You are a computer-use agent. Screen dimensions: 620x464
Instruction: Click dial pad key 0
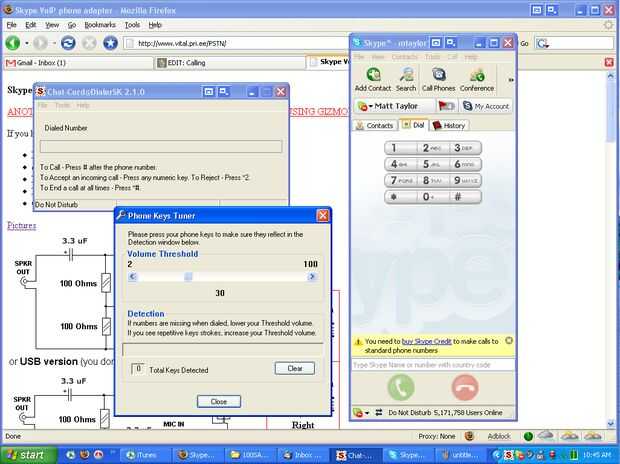click(x=433, y=197)
